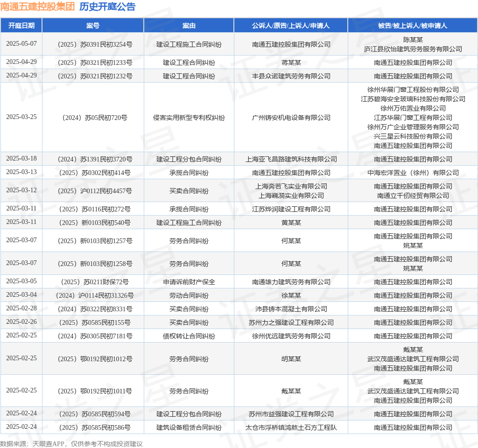This screenshot has height=448, width=478.
Task: Click defendant 徐州万佑置业有限公司
Action: coord(413,108)
